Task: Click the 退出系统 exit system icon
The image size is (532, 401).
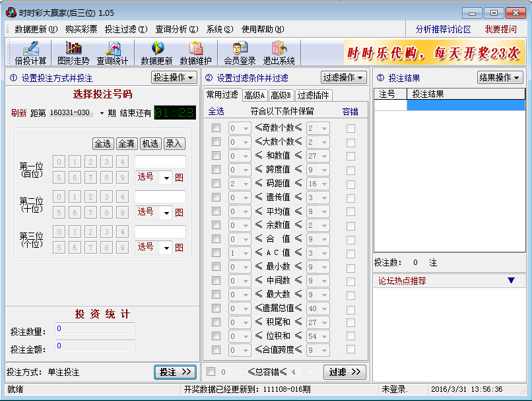Action: [279, 53]
